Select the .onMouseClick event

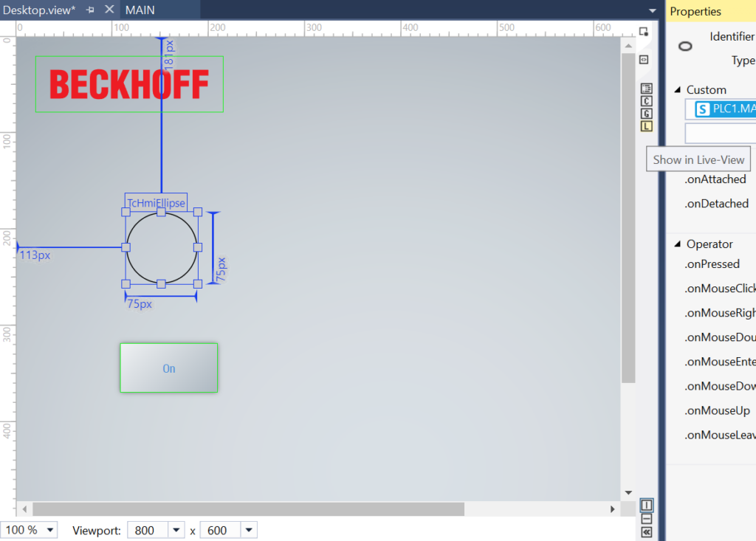click(720, 289)
